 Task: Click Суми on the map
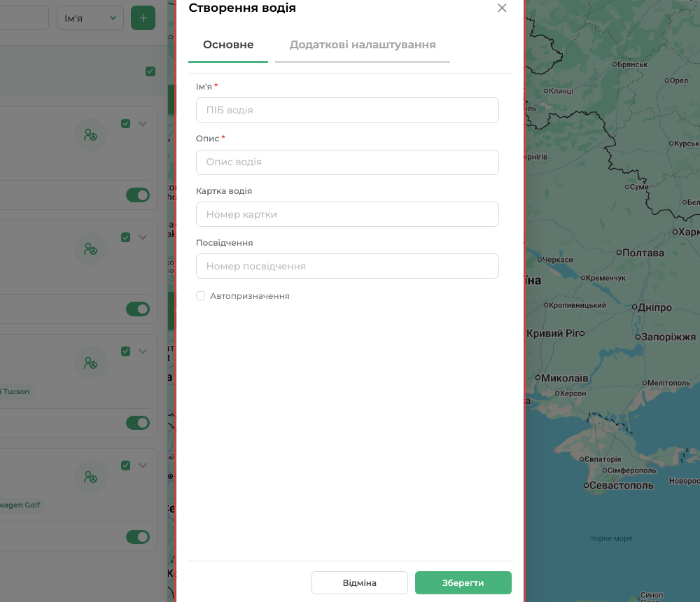tap(639, 187)
